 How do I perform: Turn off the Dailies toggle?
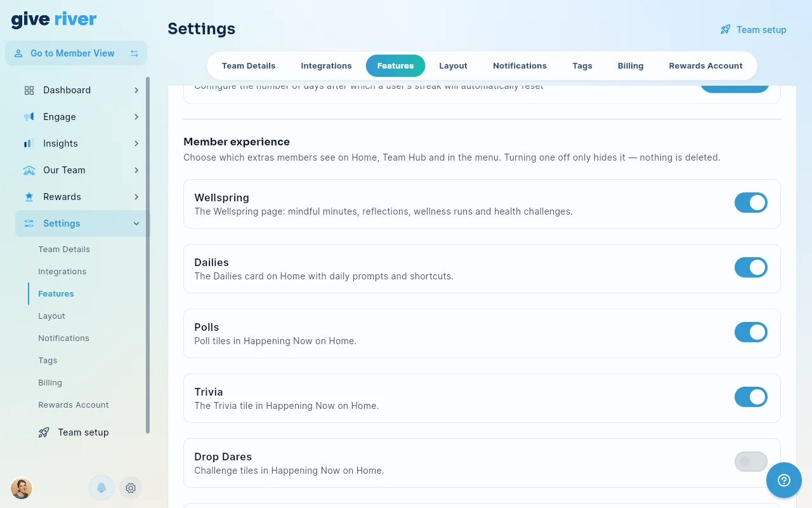tap(751, 267)
